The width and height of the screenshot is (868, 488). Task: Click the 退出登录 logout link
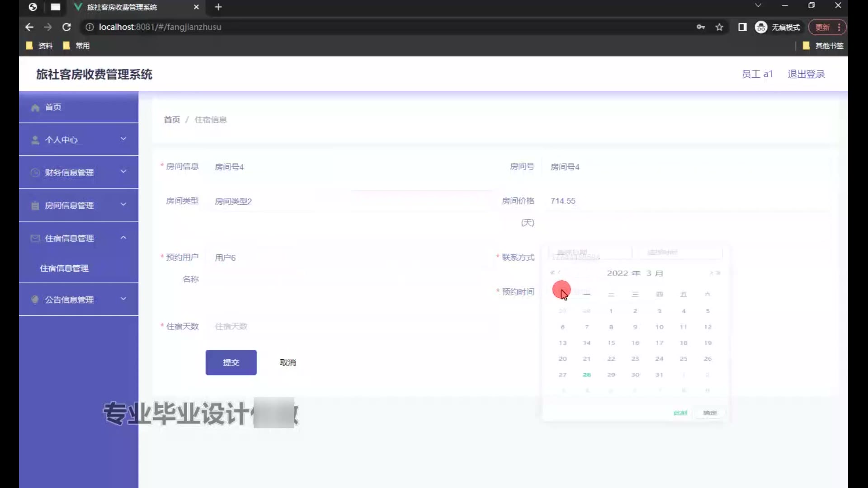pos(806,74)
